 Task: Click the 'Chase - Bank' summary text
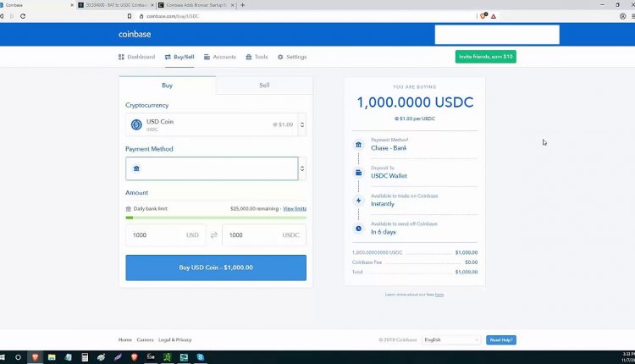coord(389,148)
